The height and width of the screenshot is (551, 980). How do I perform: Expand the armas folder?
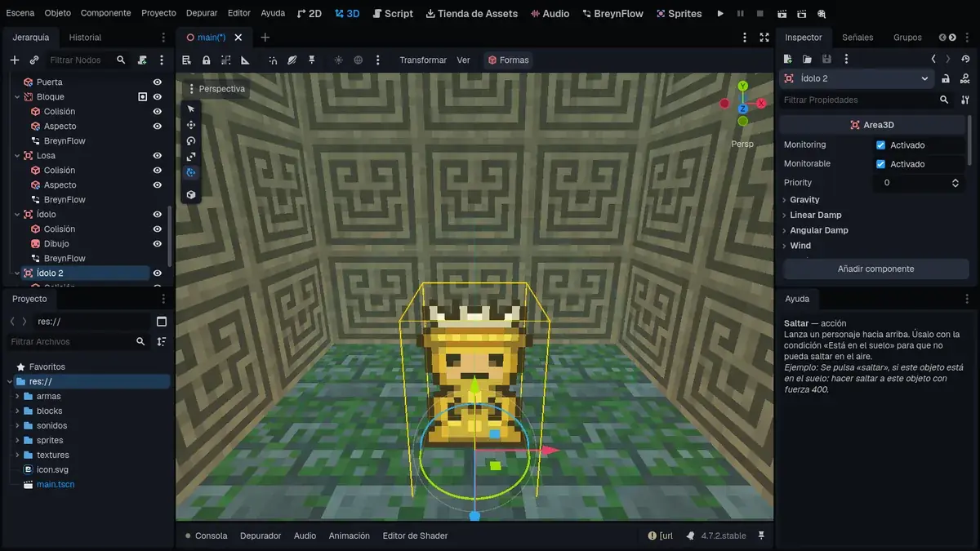point(17,397)
